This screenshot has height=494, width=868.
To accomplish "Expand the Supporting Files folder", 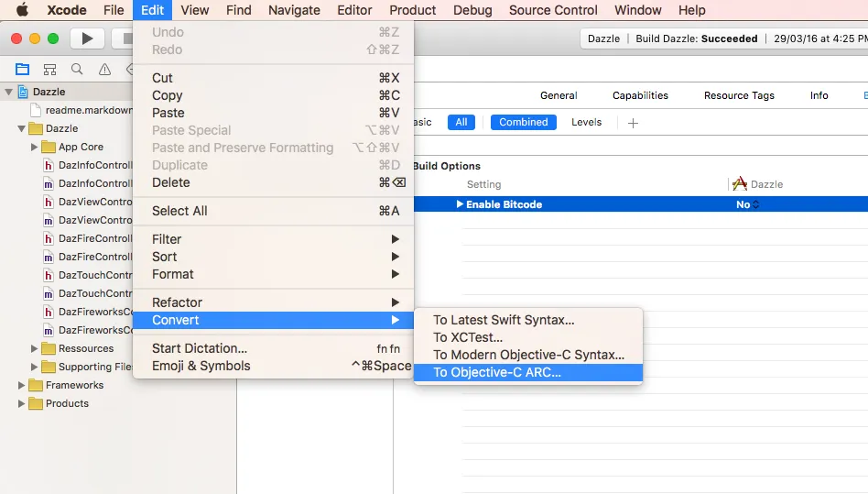I will coord(34,367).
